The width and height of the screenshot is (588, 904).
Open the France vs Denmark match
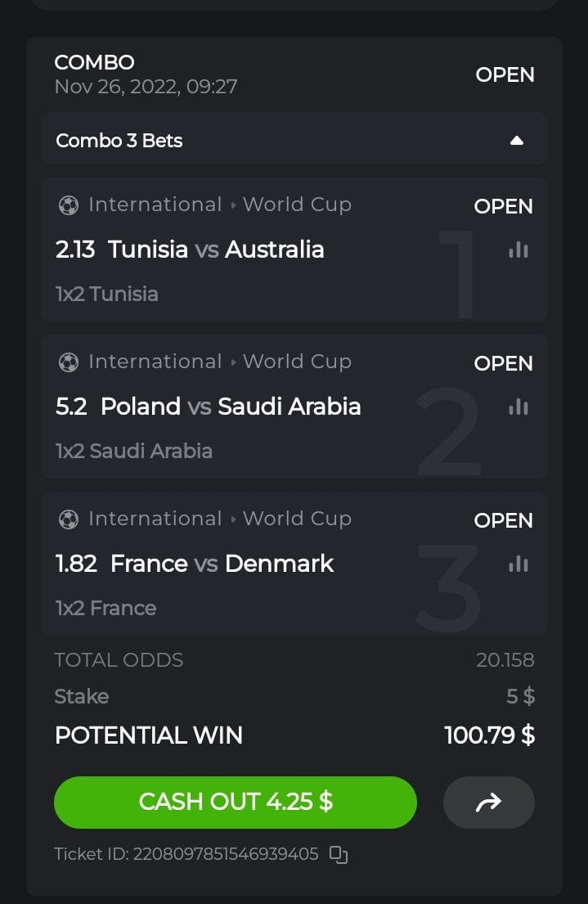point(222,564)
